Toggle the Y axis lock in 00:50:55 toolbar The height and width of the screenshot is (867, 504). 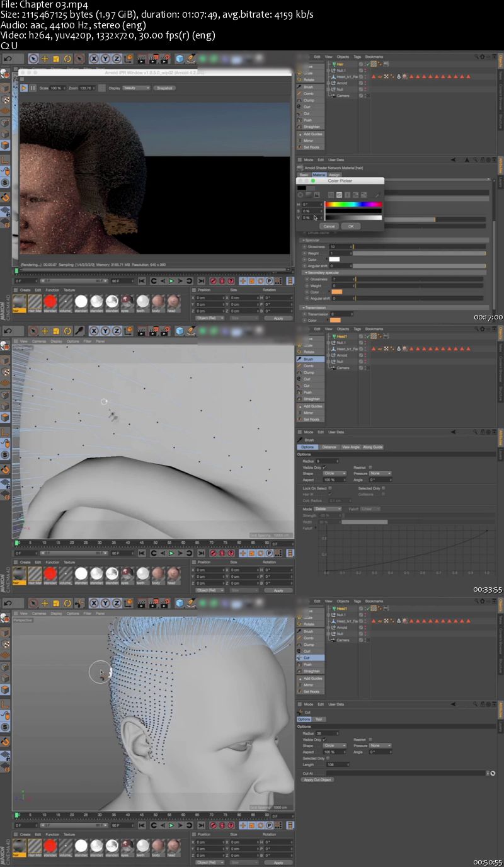[x=105, y=604]
